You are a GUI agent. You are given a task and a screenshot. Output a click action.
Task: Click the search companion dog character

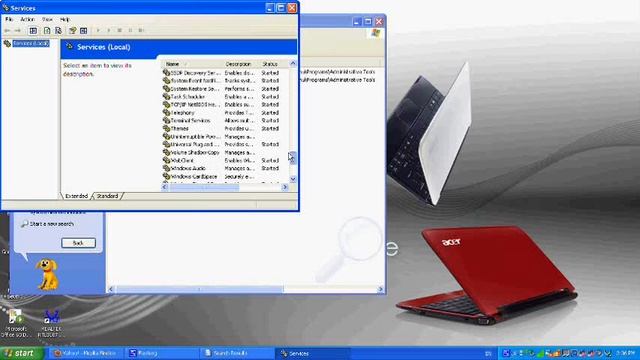coord(47,274)
